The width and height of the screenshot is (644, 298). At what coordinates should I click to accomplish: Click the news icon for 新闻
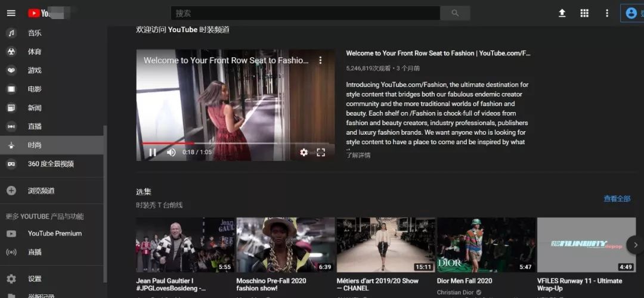(11, 108)
